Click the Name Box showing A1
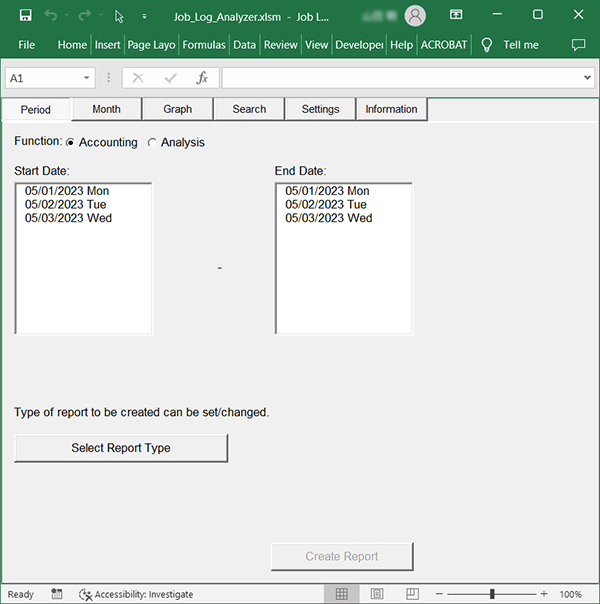600x604 pixels. click(43, 78)
